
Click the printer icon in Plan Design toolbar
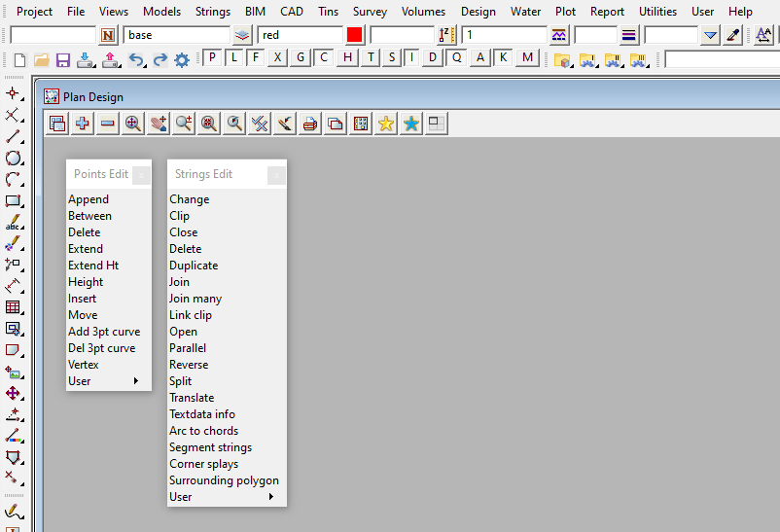pos(310,124)
